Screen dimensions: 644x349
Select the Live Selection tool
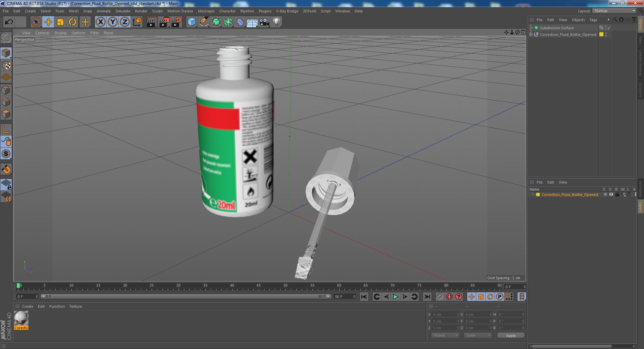click(x=36, y=22)
